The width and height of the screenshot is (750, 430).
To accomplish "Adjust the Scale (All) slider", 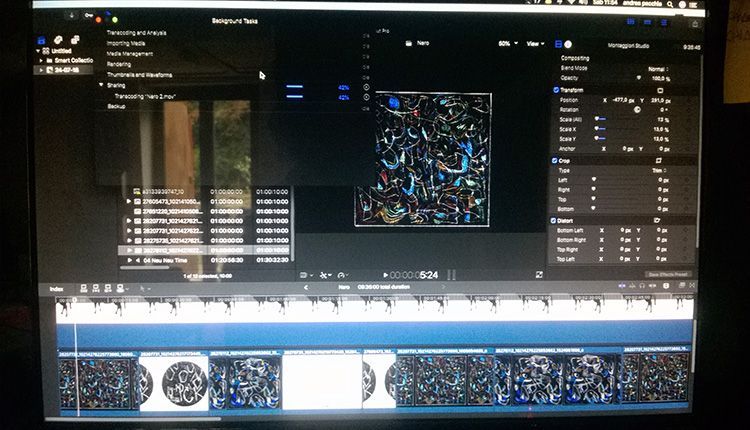I will (601, 118).
